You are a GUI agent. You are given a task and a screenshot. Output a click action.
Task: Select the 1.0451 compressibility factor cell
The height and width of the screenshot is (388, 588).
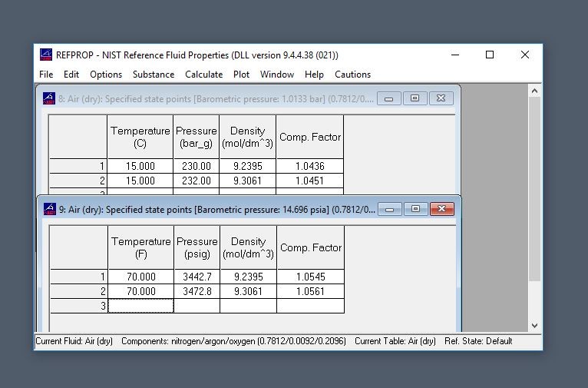(x=310, y=181)
